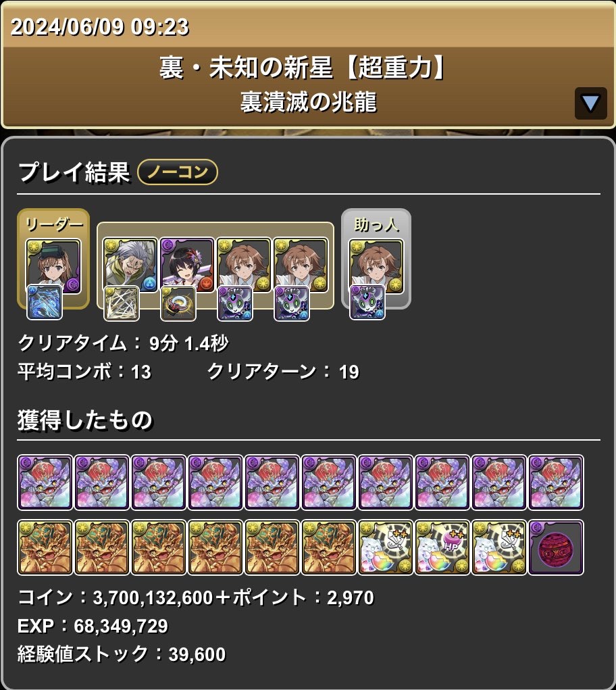Tap the first golden dragon drop

[45, 547]
